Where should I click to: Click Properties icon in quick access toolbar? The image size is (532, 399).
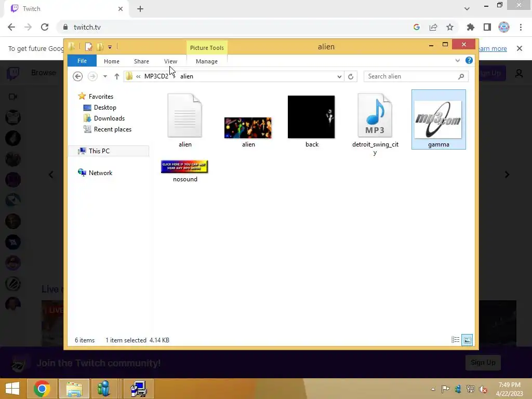point(88,47)
